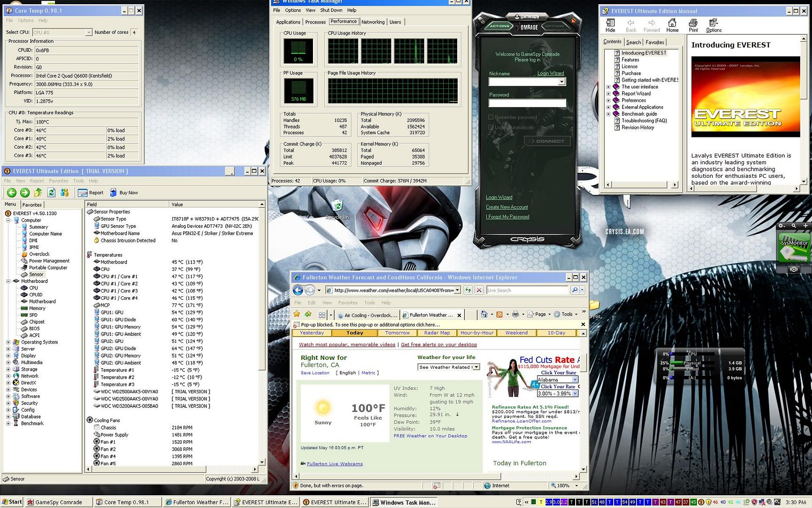Print the EVEREST Manual page
The width and height of the screenshot is (812, 508).
click(x=693, y=25)
